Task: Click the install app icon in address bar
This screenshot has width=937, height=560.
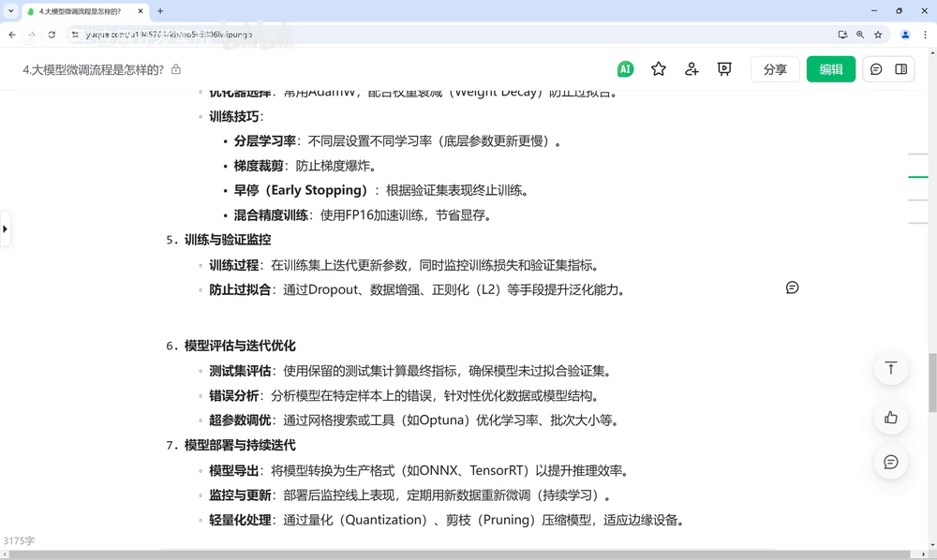Action: click(842, 35)
